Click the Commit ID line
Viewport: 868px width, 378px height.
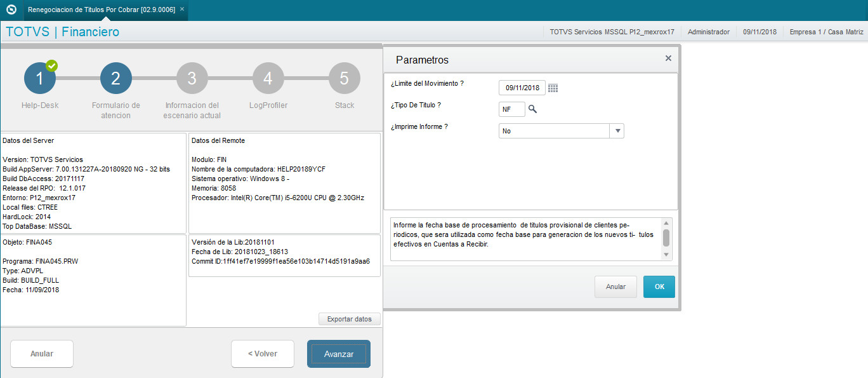point(280,261)
